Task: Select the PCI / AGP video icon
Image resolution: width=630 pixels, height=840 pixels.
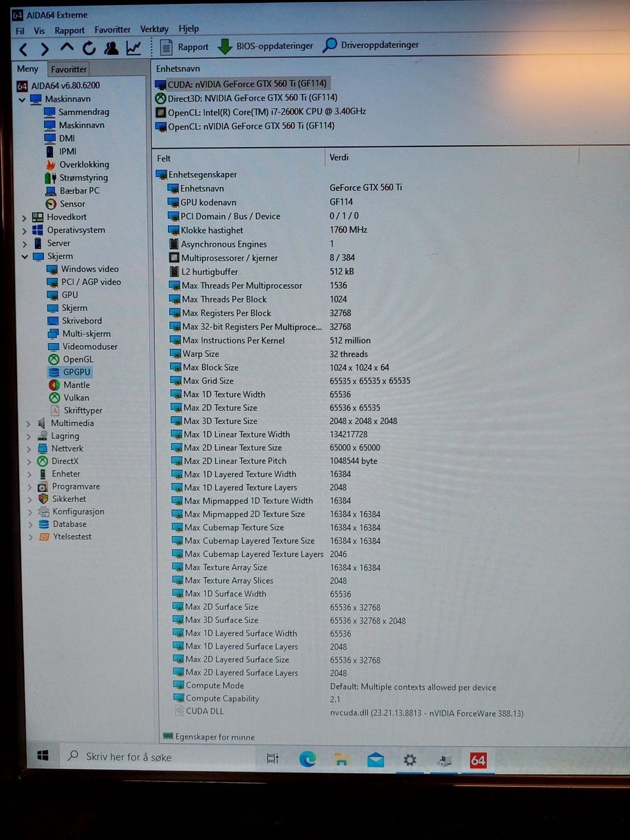Action: tap(52, 282)
